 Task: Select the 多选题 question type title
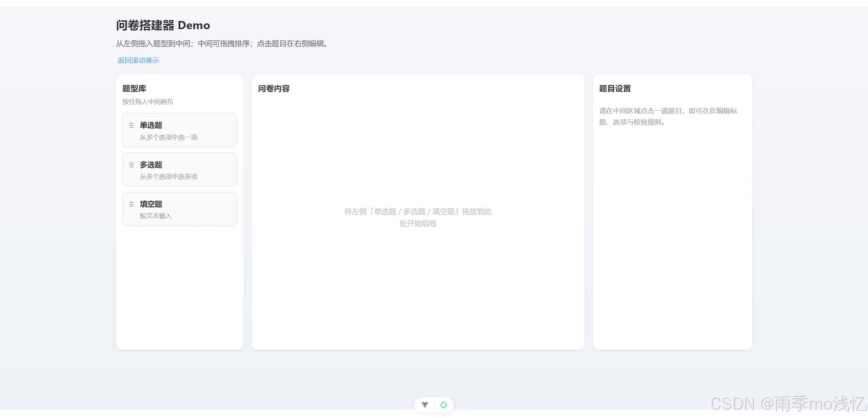pos(151,165)
